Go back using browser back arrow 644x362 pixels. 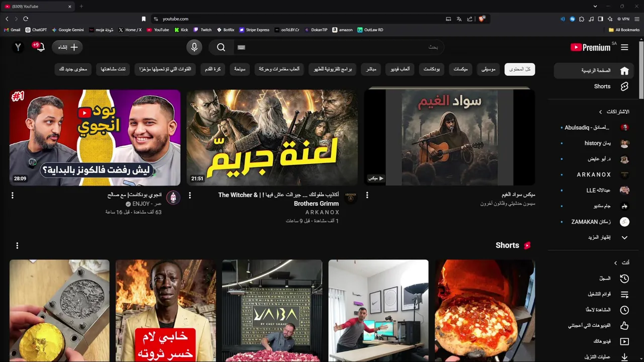[7, 19]
